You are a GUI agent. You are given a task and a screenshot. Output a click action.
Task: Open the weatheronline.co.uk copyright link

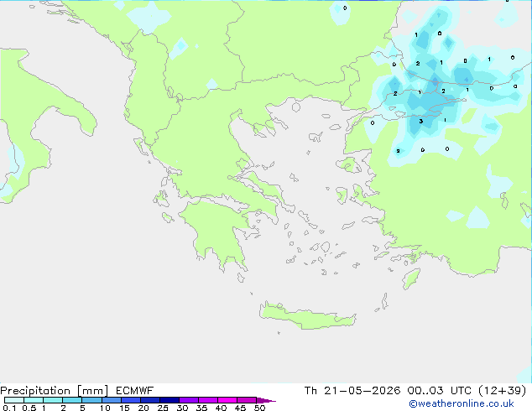[x=462, y=403]
